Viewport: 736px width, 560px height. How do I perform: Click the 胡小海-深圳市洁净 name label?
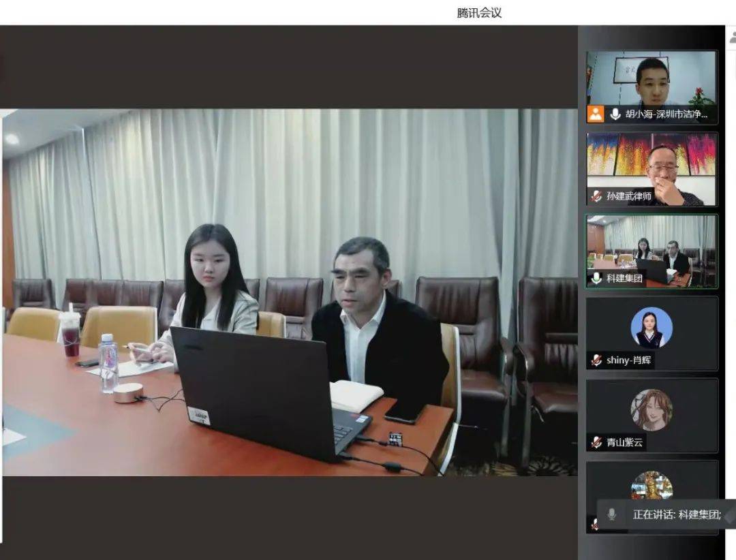pos(662,114)
